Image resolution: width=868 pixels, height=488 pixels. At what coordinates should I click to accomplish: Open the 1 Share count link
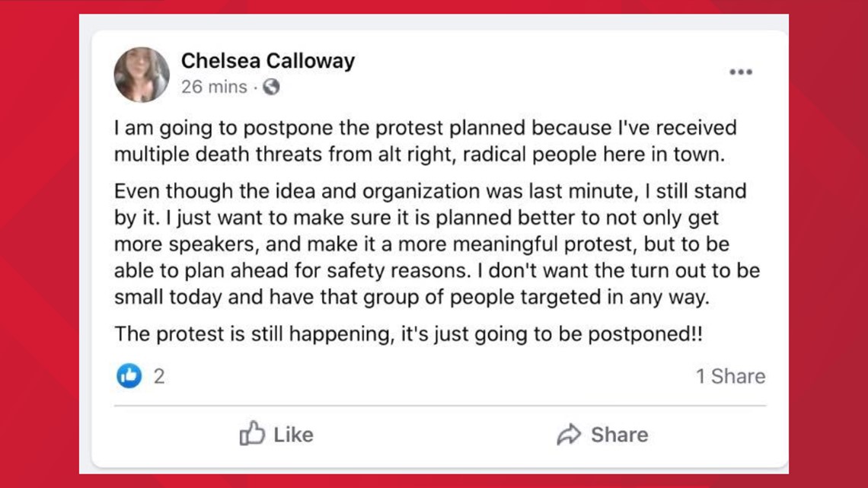(731, 376)
